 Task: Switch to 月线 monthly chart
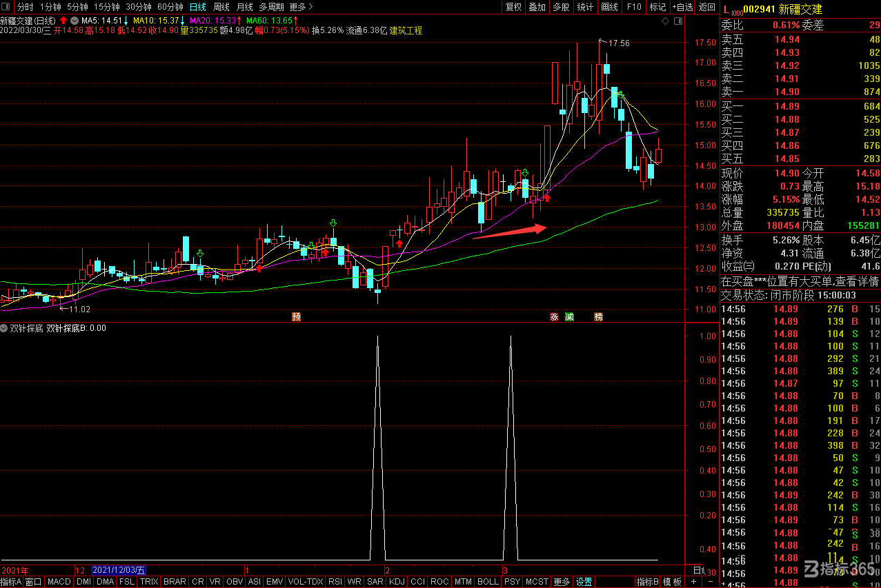point(245,7)
